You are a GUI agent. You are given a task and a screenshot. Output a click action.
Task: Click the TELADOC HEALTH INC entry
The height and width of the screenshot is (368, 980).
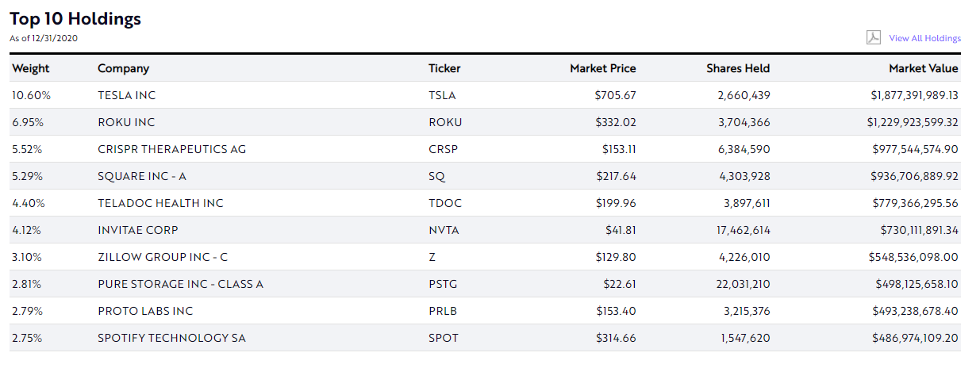click(160, 203)
